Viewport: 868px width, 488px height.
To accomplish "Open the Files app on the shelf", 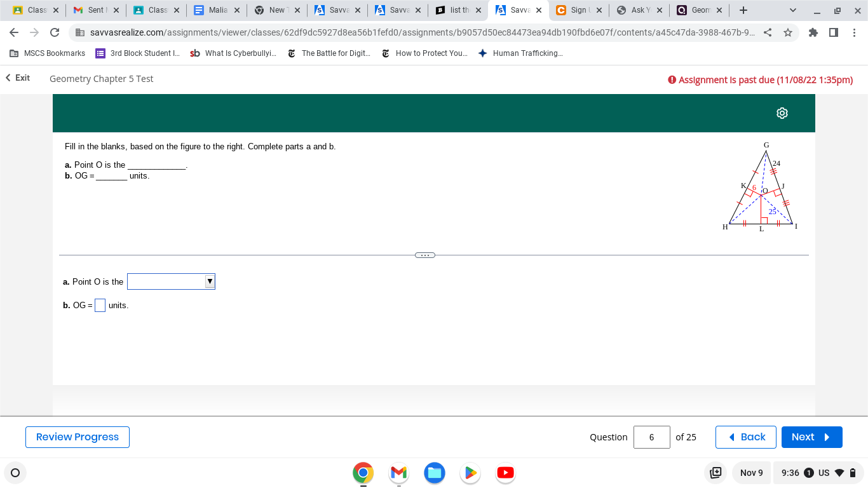I will point(434,473).
